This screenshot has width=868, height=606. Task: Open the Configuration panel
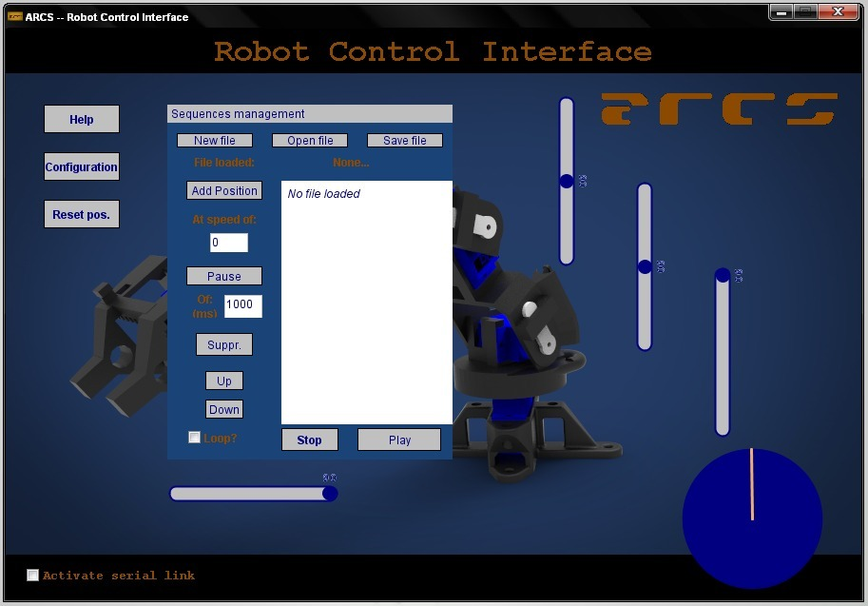(x=81, y=166)
